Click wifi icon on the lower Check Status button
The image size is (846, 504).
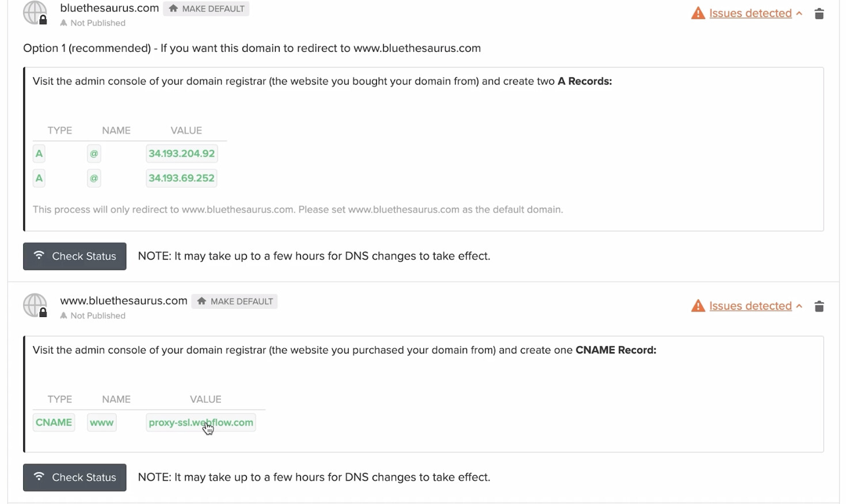pyautogui.click(x=39, y=476)
